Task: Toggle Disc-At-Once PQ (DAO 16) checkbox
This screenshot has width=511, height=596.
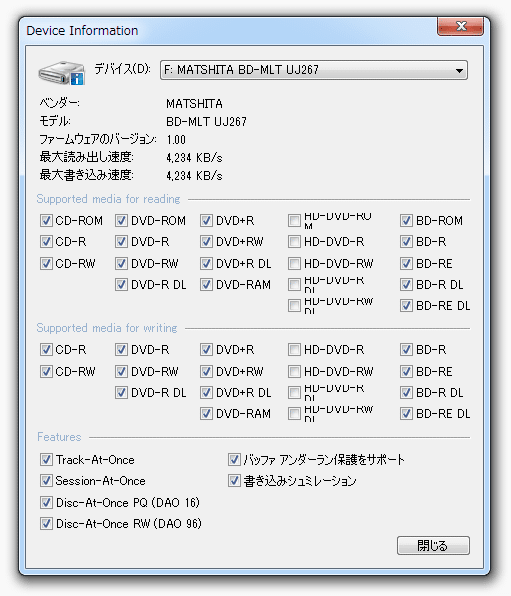Action: click(x=46, y=502)
